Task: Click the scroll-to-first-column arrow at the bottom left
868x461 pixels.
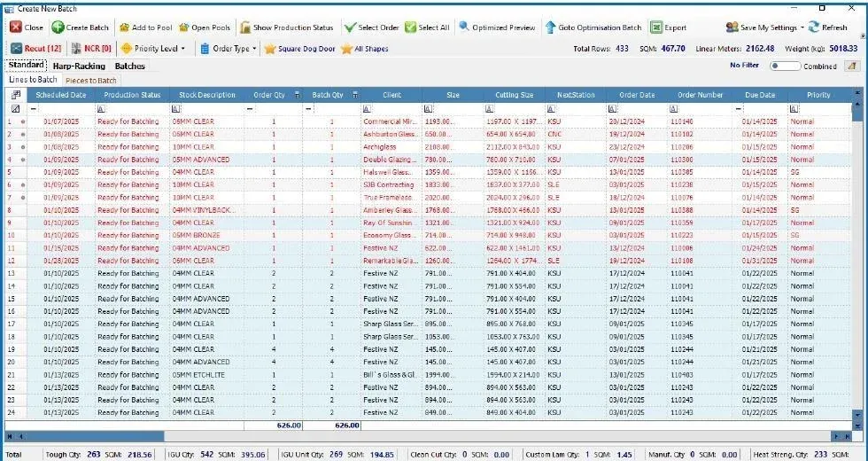Action: (x=10, y=436)
